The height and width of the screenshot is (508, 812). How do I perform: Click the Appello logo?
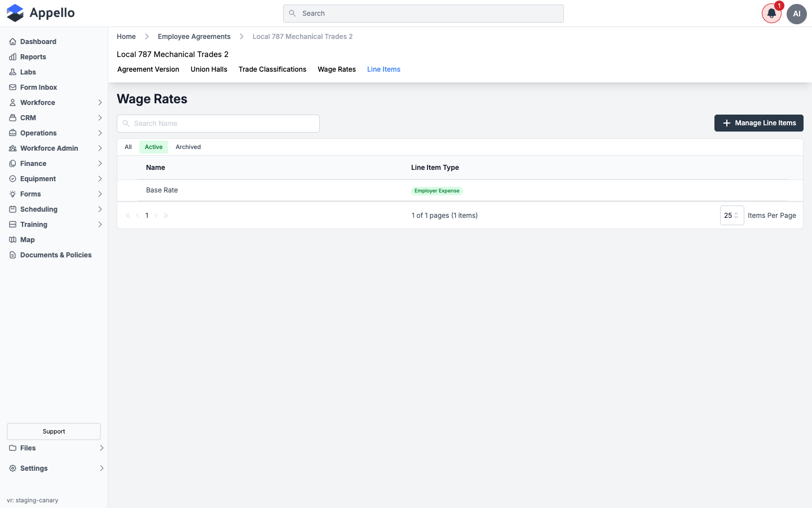click(41, 13)
